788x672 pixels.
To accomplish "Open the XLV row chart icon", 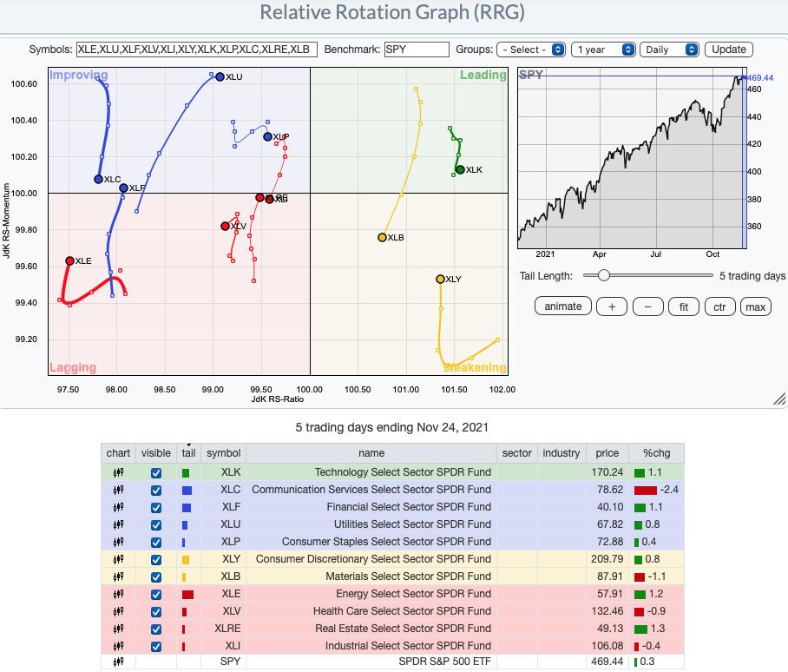I will 118,612.
